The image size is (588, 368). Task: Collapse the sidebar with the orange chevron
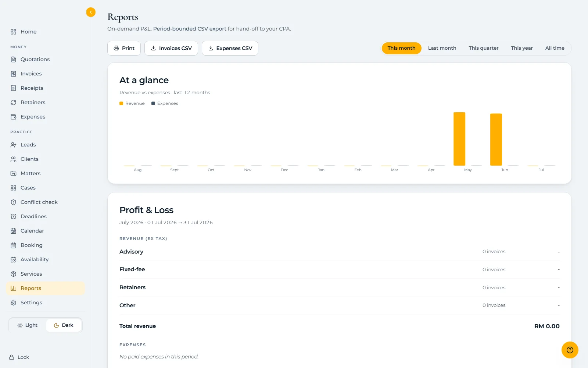(91, 12)
